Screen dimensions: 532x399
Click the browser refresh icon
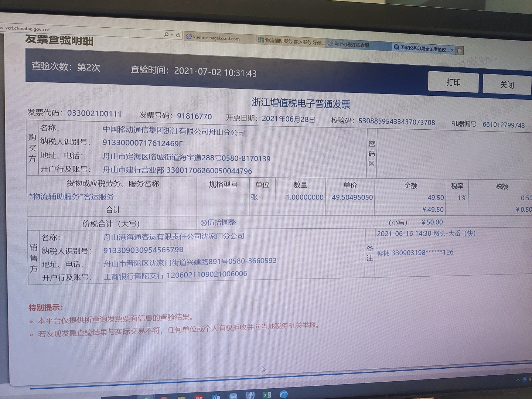tap(178, 35)
